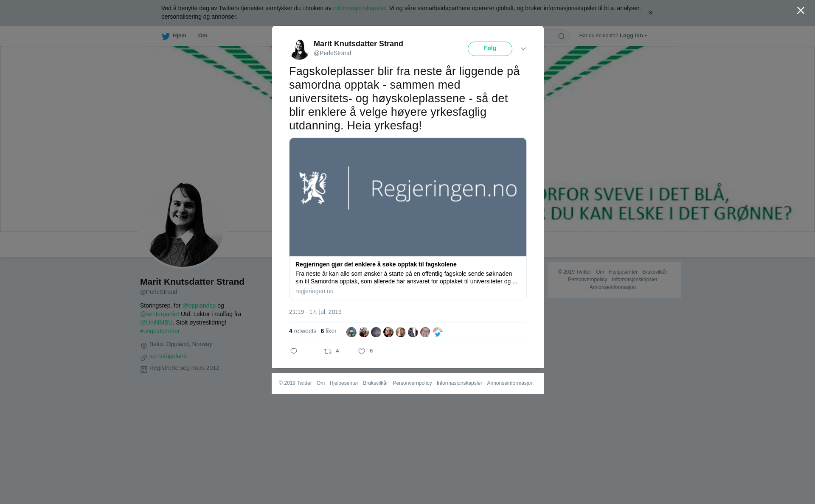This screenshot has width=815, height=504.
Task: Open Marit Knutsdatter Strand's avatar in tweet
Action: click(x=299, y=49)
